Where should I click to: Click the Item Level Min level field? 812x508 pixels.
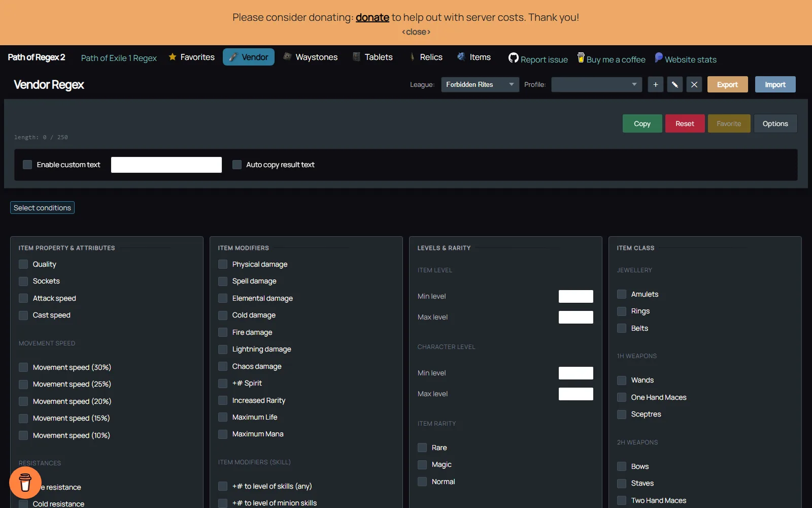[x=576, y=296]
